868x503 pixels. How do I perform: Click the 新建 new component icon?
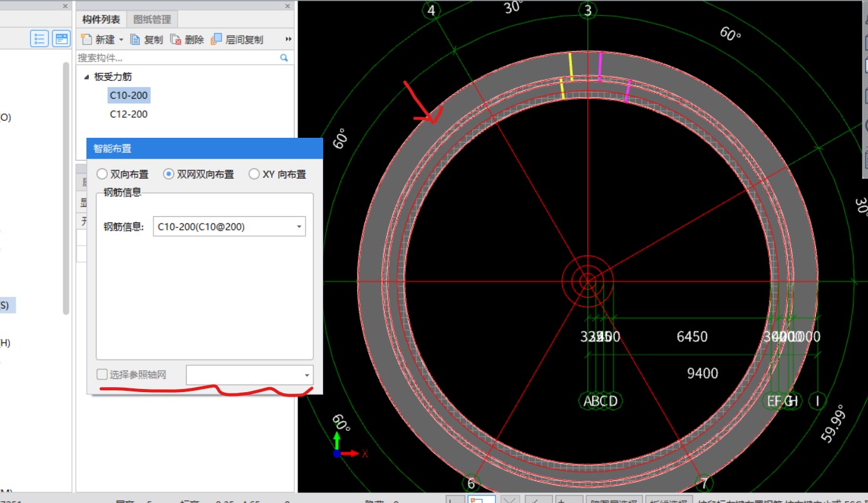[86, 39]
